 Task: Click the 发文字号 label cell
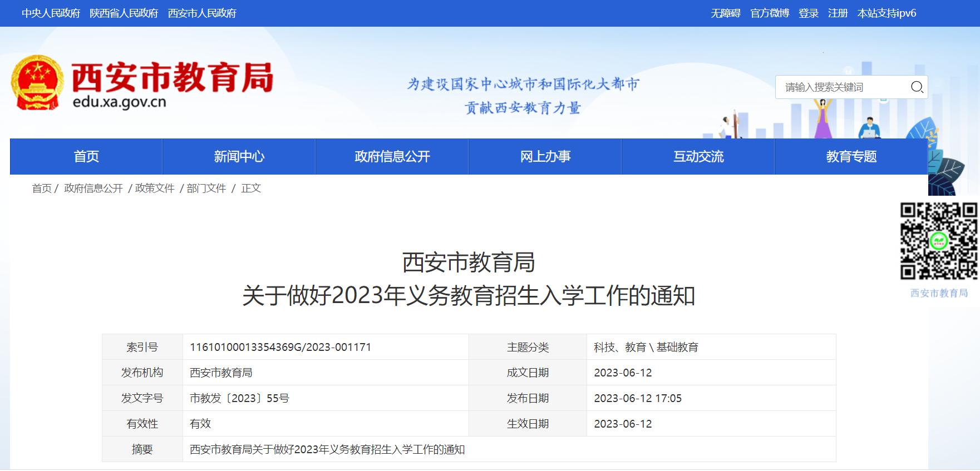coord(142,398)
